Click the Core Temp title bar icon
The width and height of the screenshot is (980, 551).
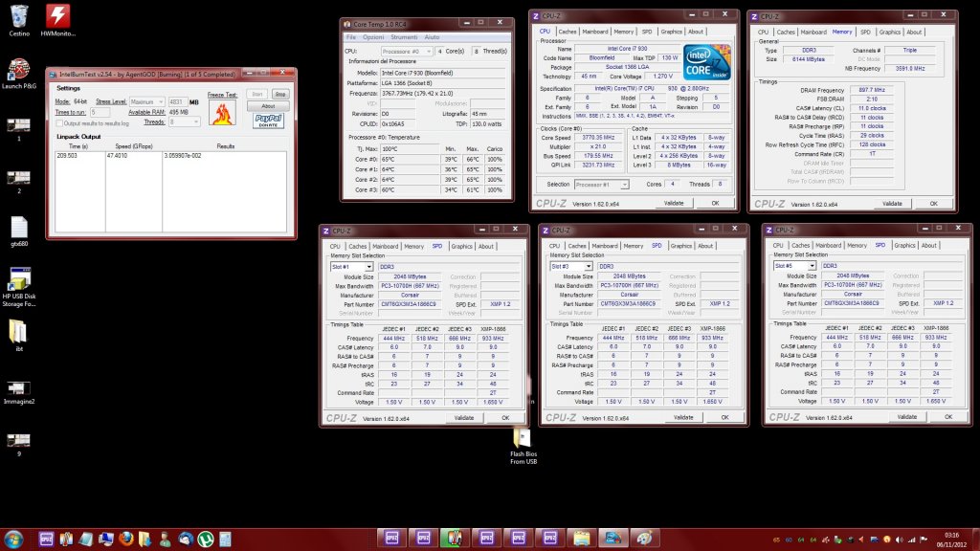(346, 24)
